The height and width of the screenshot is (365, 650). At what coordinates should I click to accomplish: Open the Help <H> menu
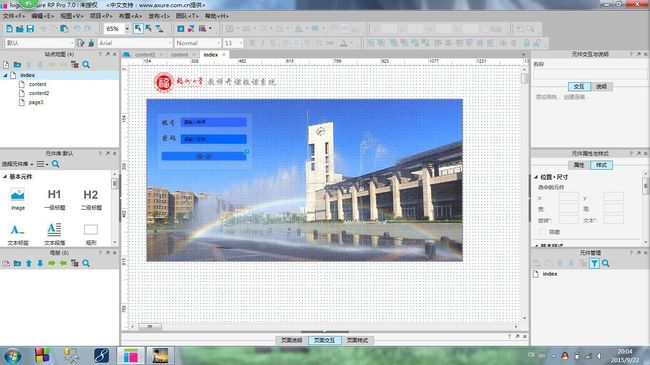[216, 16]
